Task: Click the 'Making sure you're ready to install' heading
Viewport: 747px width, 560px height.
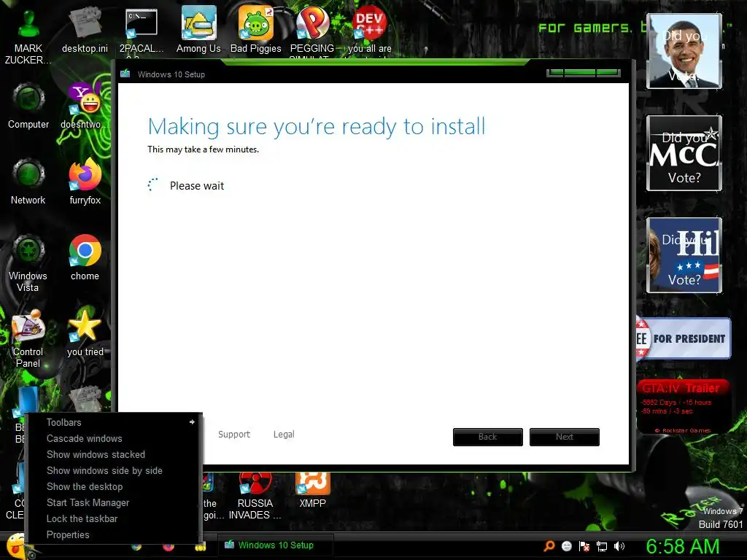Action: click(317, 127)
